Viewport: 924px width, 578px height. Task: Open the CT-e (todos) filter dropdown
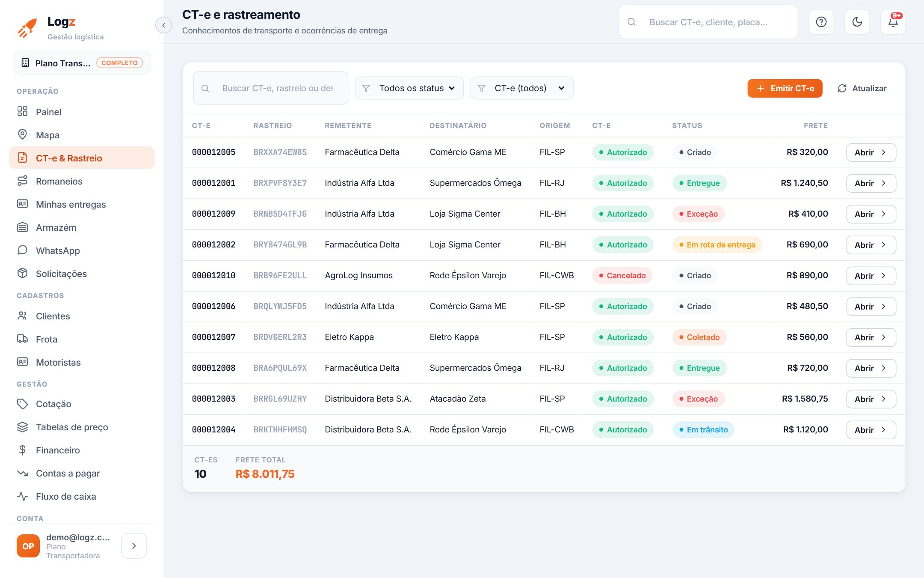pyautogui.click(x=522, y=88)
